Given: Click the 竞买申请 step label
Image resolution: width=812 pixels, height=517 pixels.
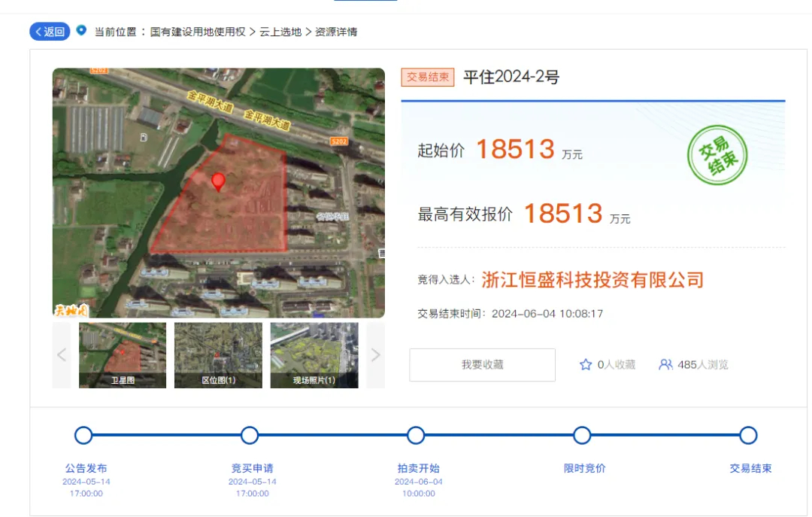Looking at the screenshot, I should pos(252,468).
